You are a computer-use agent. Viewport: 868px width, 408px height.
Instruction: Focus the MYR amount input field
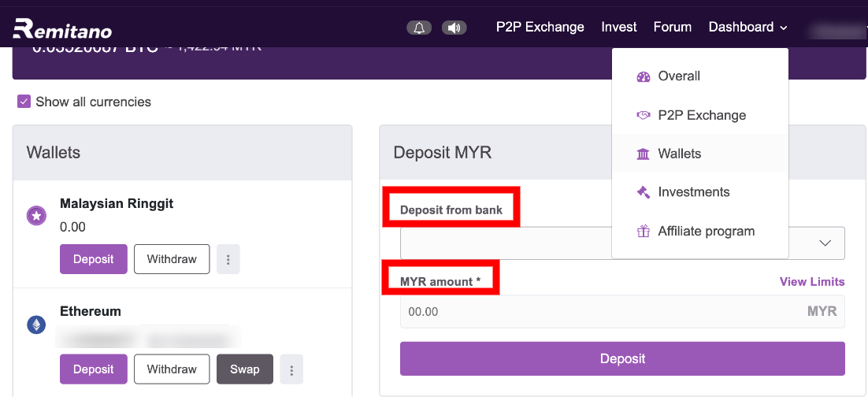pyautogui.click(x=622, y=312)
